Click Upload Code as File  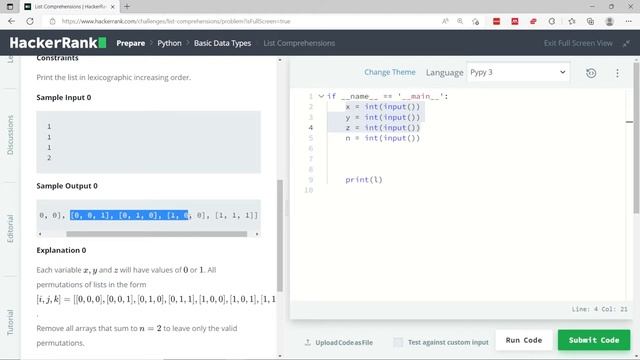coord(339,342)
